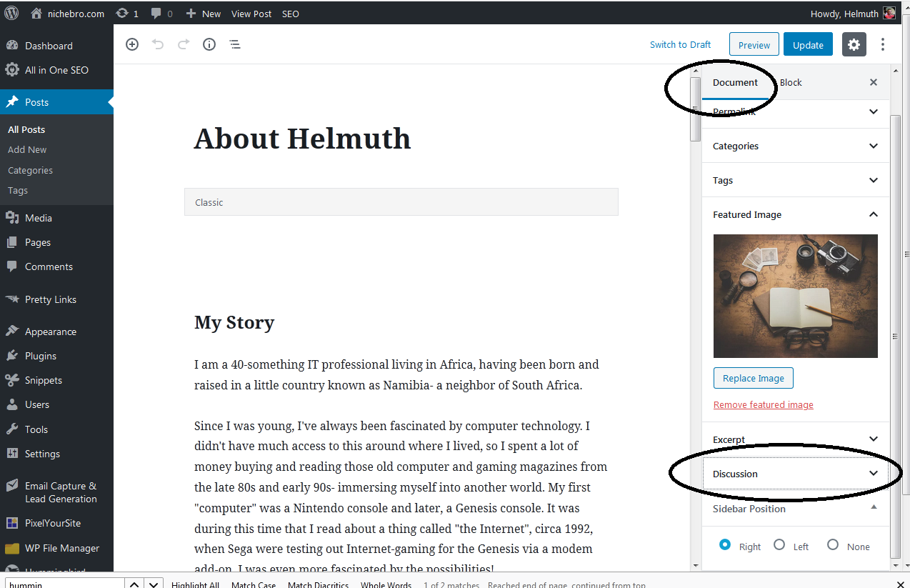Select None sidebar position
Image resolution: width=910 pixels, height=588 pixels.
(833, 544)
